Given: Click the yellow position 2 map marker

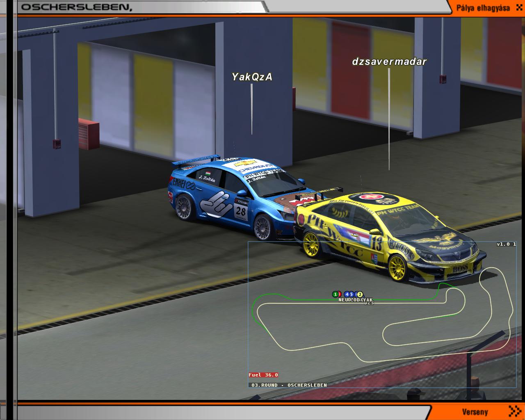Looking at the screenshot, I should point(360,294).
